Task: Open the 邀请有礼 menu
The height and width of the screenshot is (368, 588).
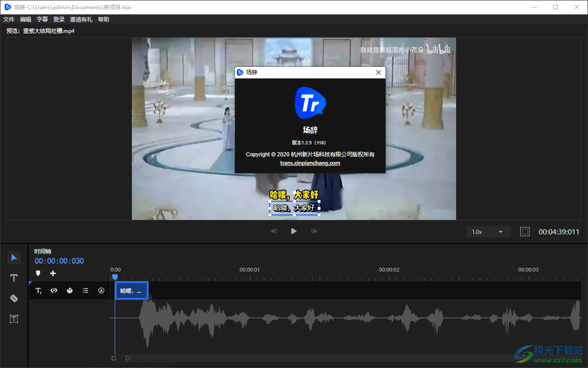Action: tap(81, 19)
